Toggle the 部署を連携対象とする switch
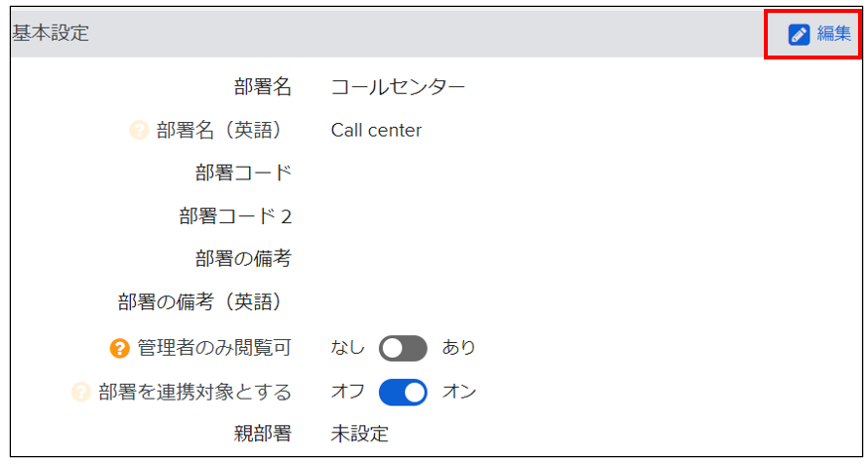This screenshot has width=868, height=468. pyautogui.click(x=403, y=393)
